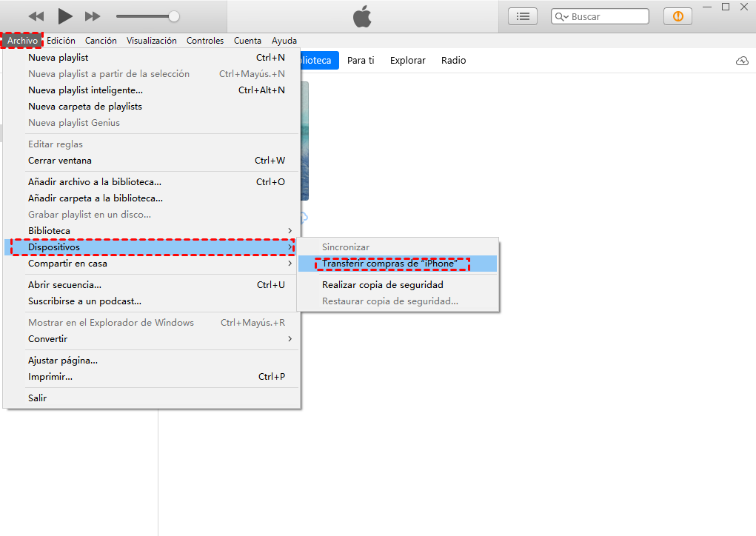Viewport: 756px width, 536px height.
Task: Choose Realizar copia de seguridad
Action: 382,285
